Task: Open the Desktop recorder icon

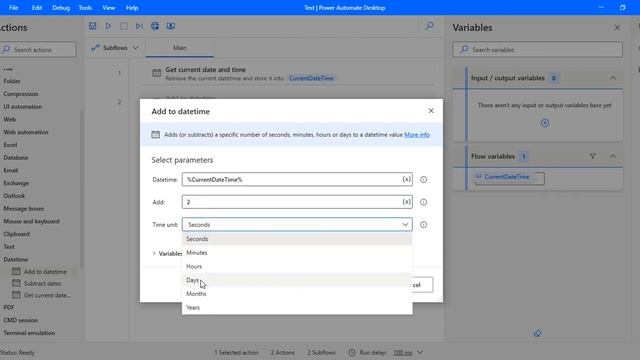Action: tap(171, 26)
